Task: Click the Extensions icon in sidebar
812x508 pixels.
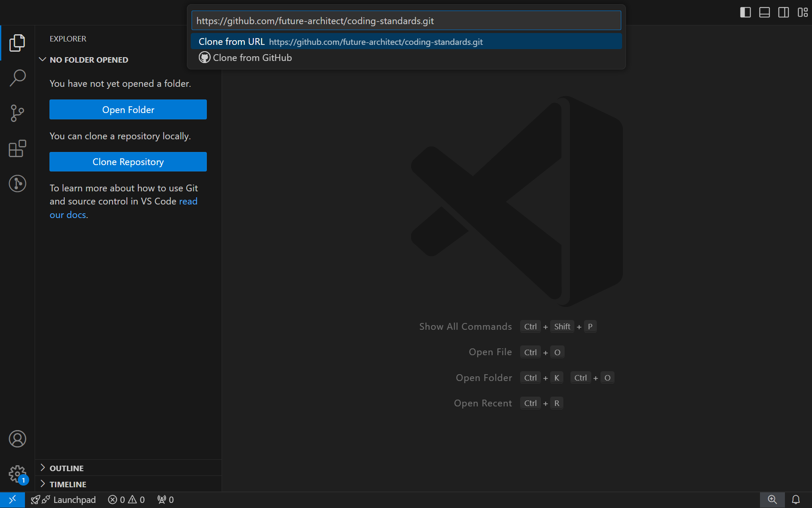Action: point(17,148)
